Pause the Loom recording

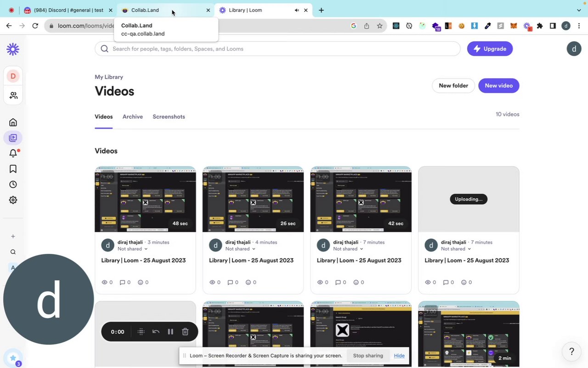click(x=170, y=332)
